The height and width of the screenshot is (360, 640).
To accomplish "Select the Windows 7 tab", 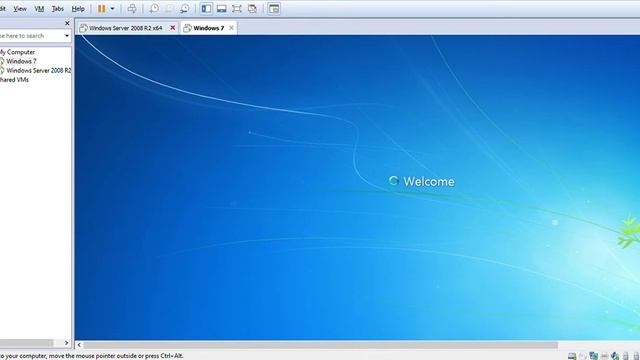I will (209, 28).
